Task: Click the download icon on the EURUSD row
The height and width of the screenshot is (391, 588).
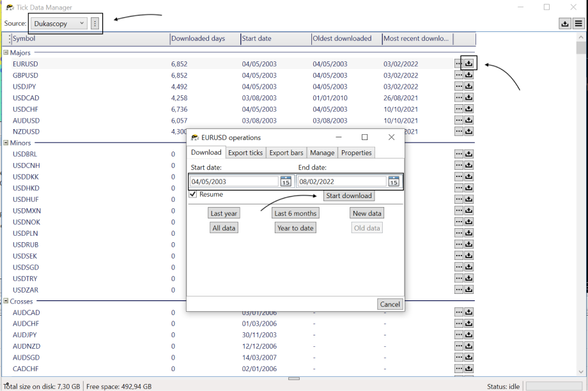Action: [469, 63]
